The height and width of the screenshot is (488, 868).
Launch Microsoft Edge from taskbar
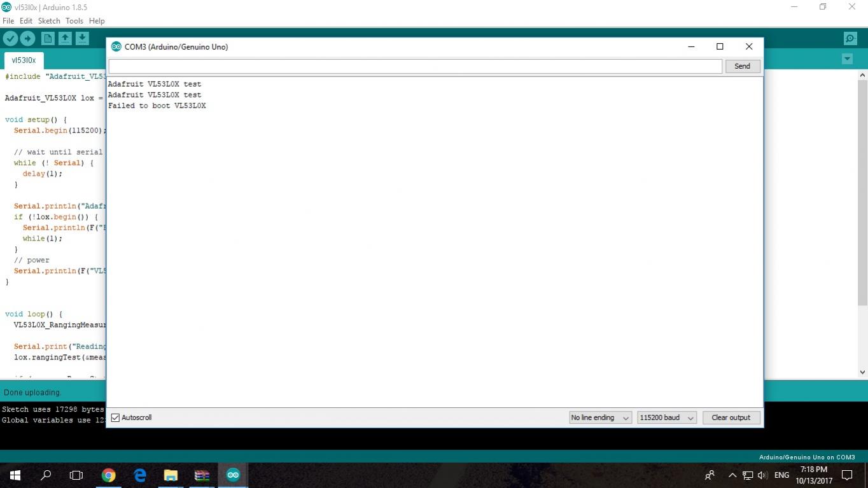pyautogui.click(x=140, y=475)
